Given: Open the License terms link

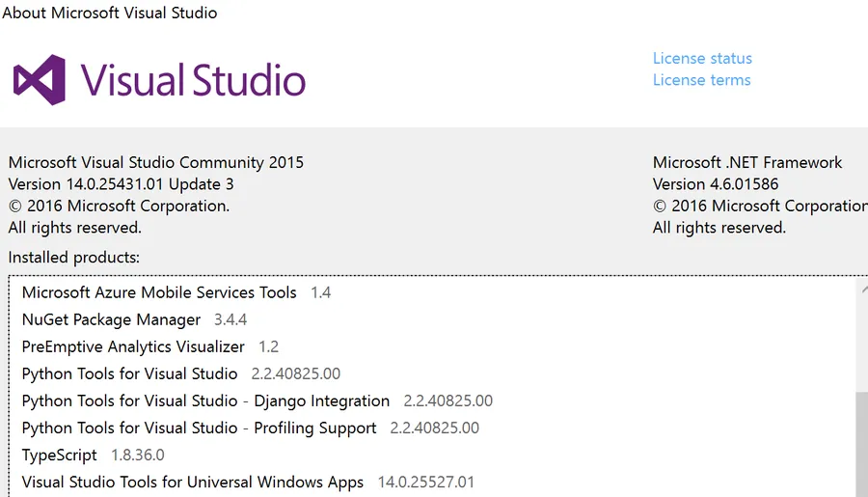Looking at the screenshot, I should (701, 80).
